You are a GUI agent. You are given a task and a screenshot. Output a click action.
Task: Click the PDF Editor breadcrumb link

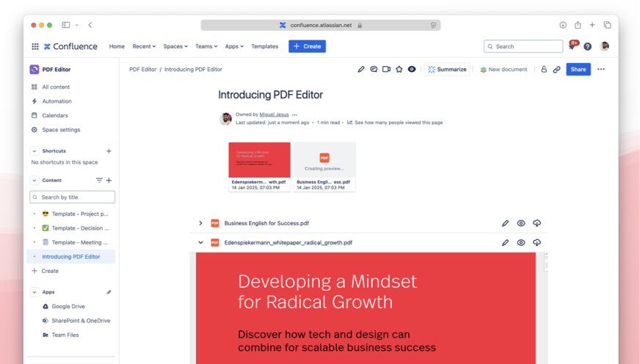(143, 70)
